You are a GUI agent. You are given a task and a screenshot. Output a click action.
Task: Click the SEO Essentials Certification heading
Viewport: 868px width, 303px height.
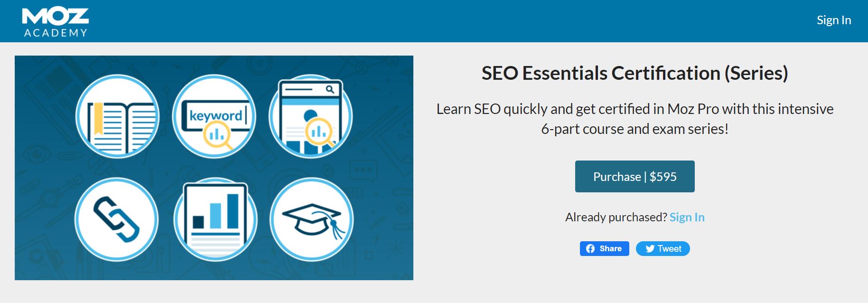pyautogui.click(x=635, y=73)
